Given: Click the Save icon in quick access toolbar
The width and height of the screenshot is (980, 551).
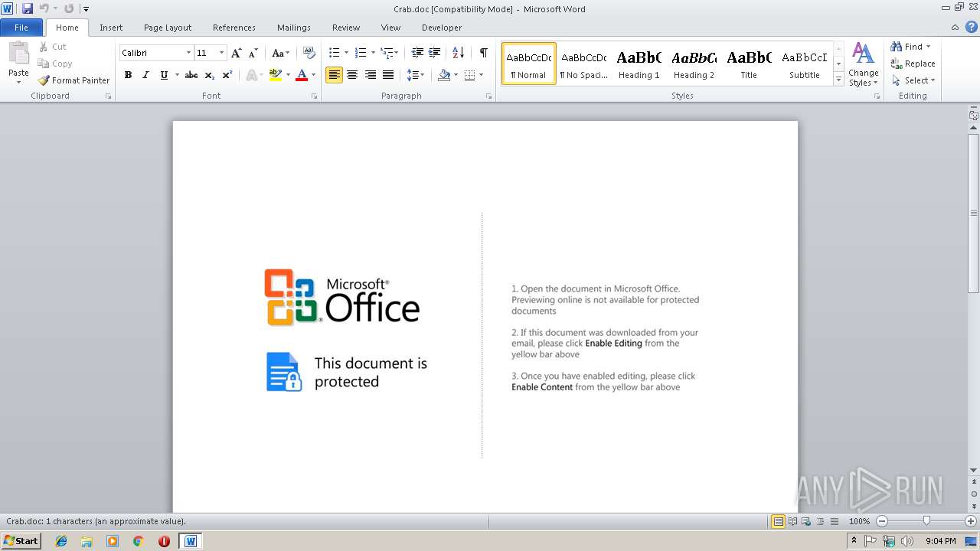Looking at the screenshot, I should click(28, 8).
